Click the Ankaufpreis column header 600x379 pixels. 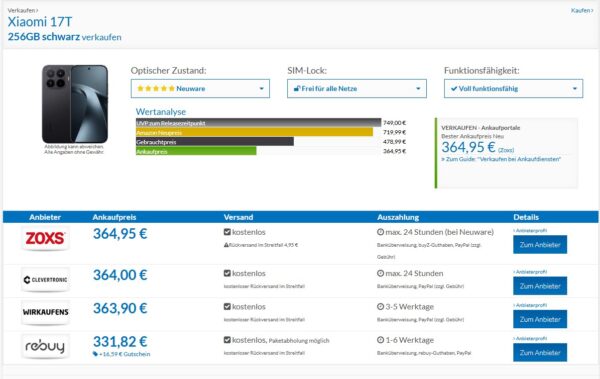click(x=114, y=217)
